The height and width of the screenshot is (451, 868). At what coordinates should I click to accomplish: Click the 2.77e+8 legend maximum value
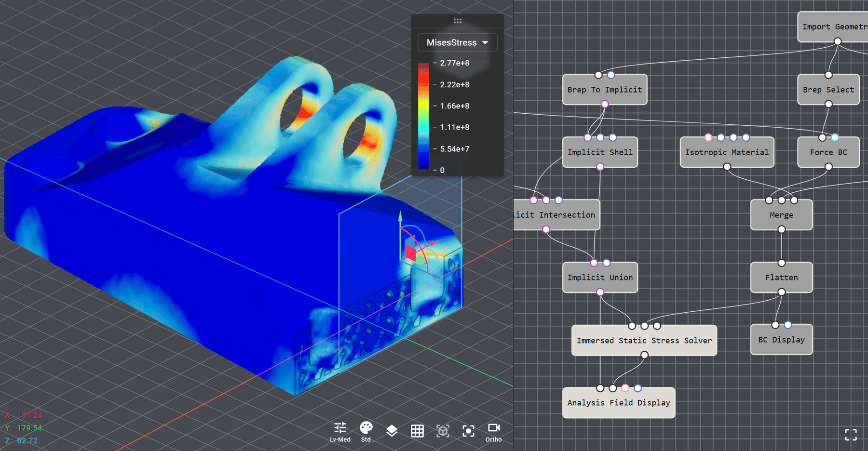pos(454,63)
